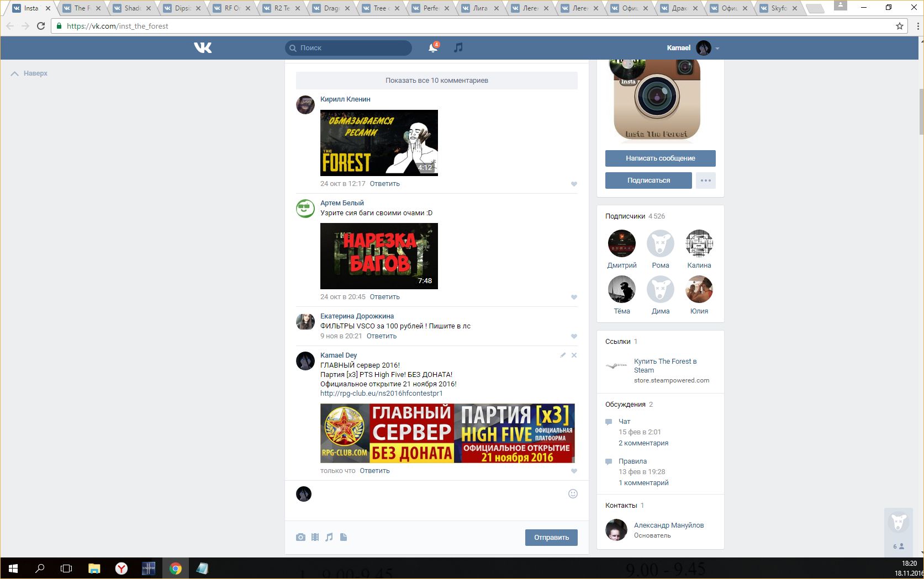Edit Kamael Dey's comment with pencil icon

(x=563, y=355)
